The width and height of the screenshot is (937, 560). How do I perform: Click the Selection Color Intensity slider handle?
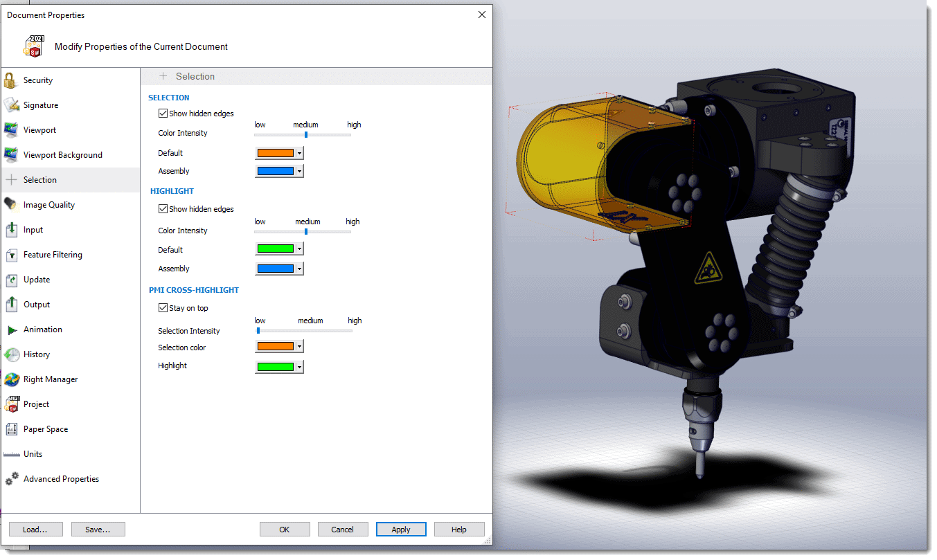(x=306, y=135)
